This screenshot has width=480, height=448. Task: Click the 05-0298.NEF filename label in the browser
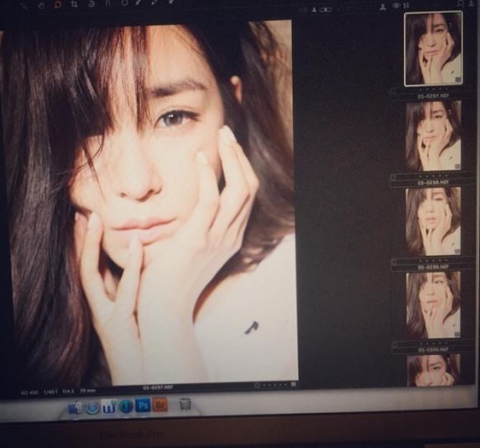click(x=433, y=182)
